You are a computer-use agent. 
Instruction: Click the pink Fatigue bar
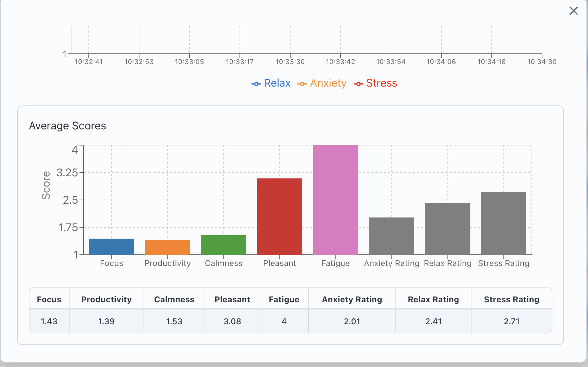click(335, 200)
